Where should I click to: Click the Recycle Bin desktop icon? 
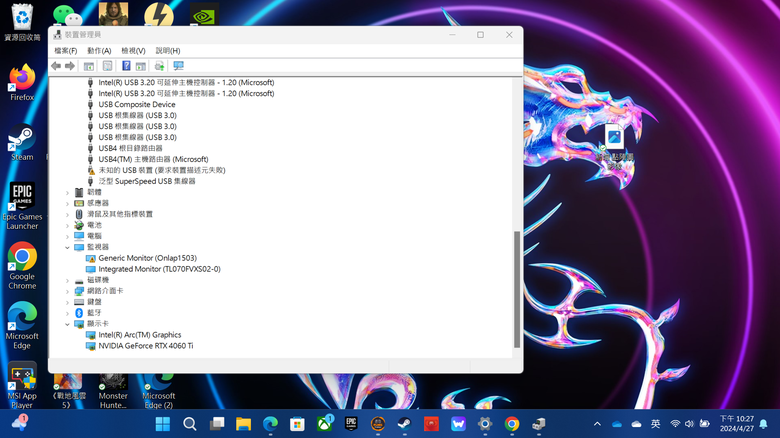point(22,22)
